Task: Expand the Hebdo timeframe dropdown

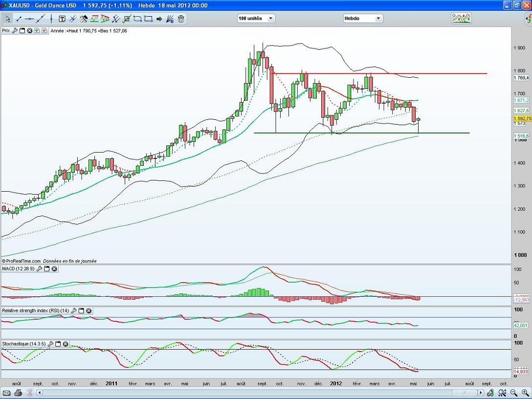Action: 362,18
